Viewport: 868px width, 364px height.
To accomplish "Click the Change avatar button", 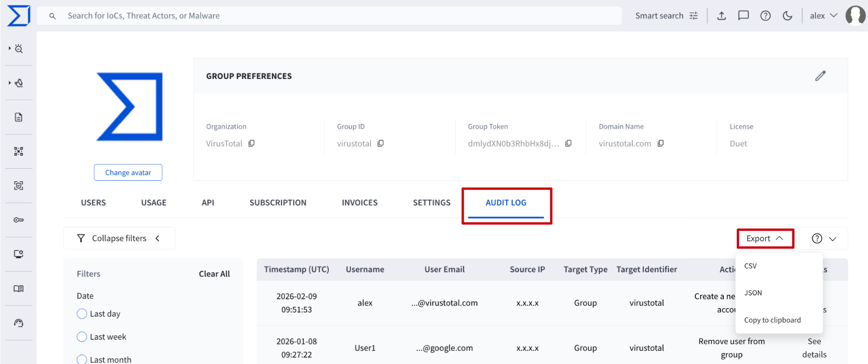I will coord(128,172).
